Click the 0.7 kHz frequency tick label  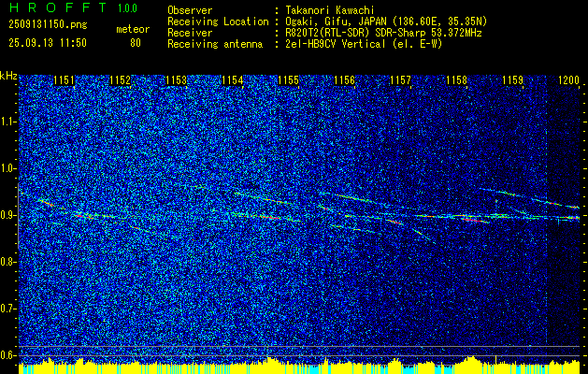coord(8,309)
